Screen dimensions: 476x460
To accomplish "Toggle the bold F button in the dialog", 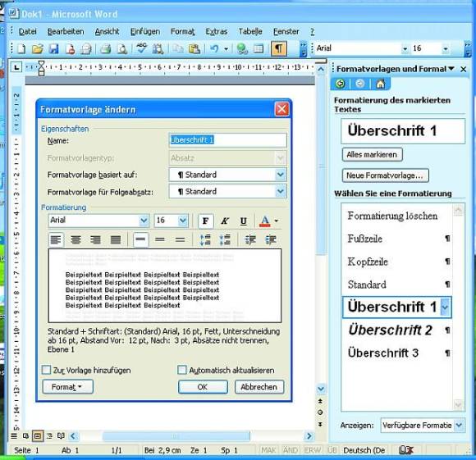I will (205, 221).
